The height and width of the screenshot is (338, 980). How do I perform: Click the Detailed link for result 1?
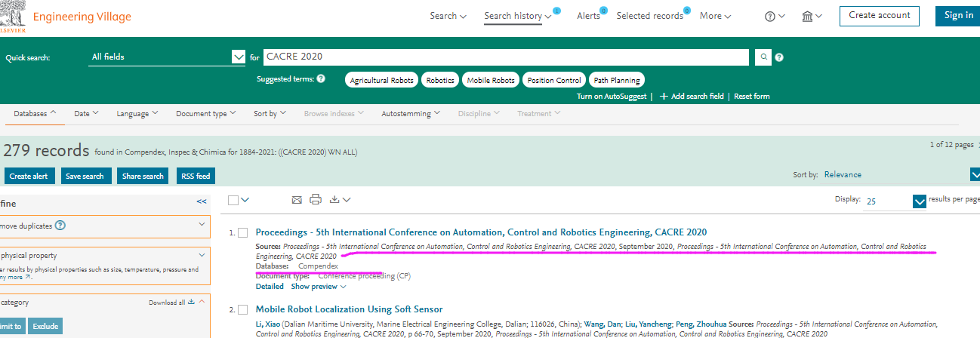(270, 287)
